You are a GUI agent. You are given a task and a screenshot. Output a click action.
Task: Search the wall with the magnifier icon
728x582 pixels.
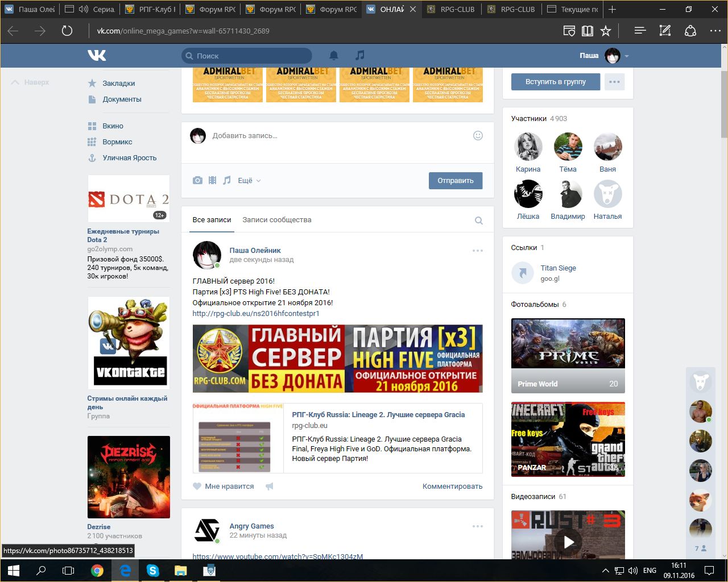point(479,221)
